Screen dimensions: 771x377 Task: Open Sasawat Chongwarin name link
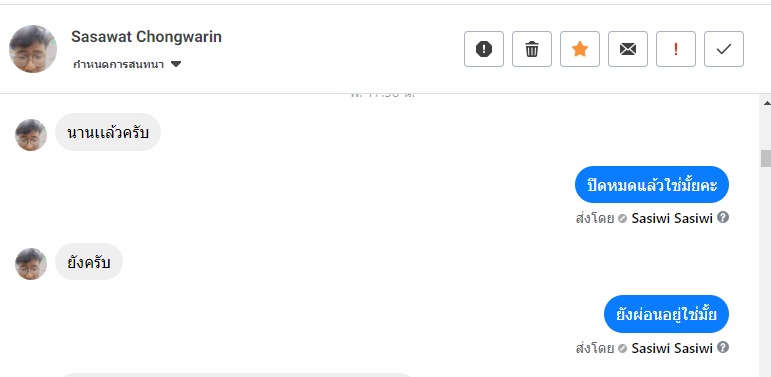point(147,36)
